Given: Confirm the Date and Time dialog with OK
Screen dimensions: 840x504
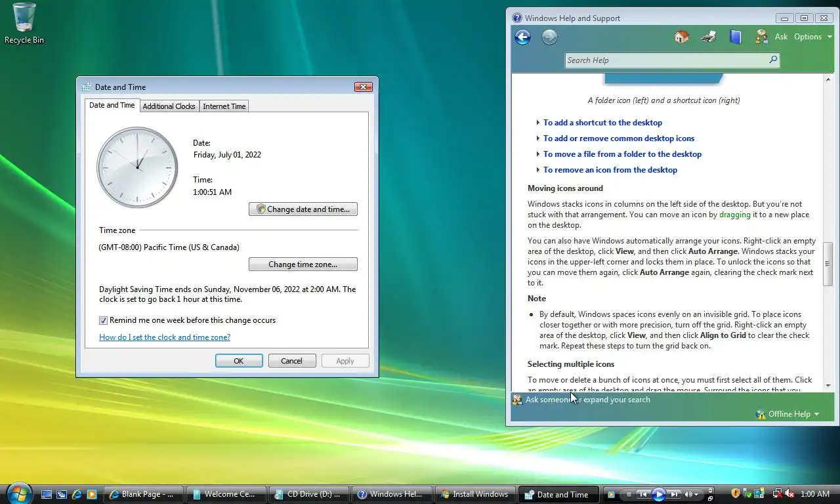Looking at the screenshot, I should pos(239,361).
